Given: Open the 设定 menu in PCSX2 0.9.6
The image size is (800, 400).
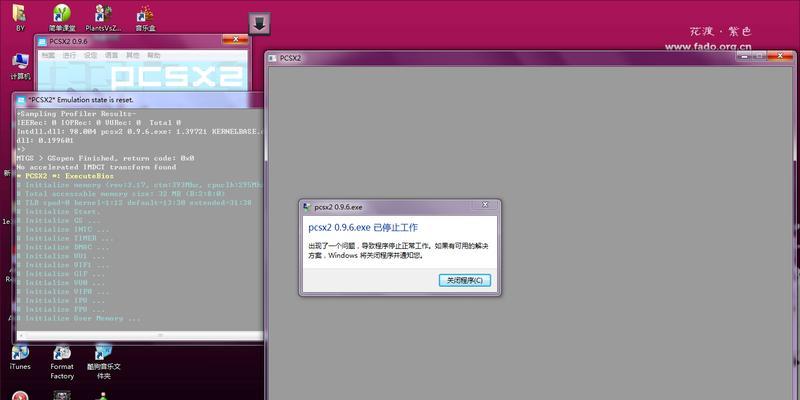Looking at the screenshot, I should [90, 55].
